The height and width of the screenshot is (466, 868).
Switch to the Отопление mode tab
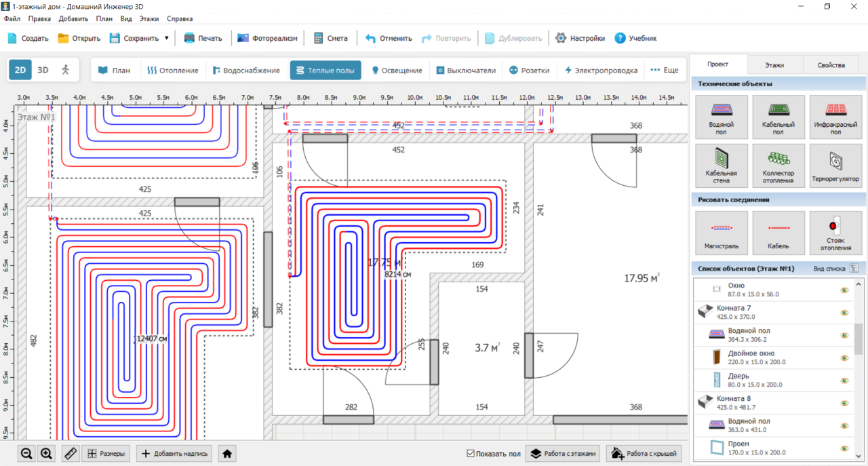pos(173,70)
